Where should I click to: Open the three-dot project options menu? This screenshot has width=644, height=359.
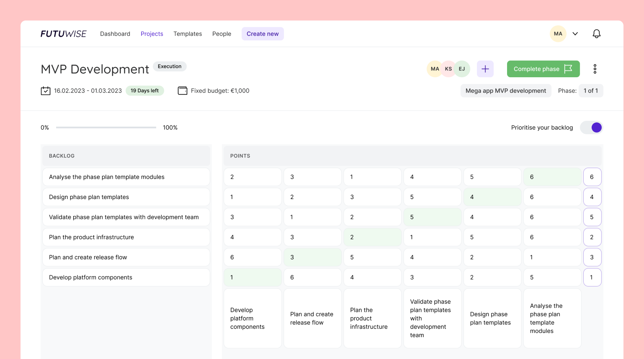(595, 69)
